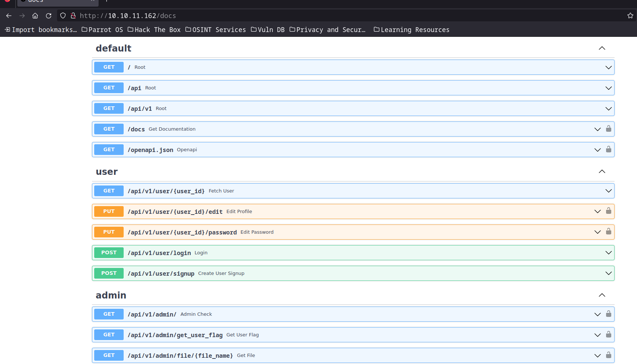
Task: Click the /api/v1/user/{user_id} path text
Action: [x=166, y=191]
